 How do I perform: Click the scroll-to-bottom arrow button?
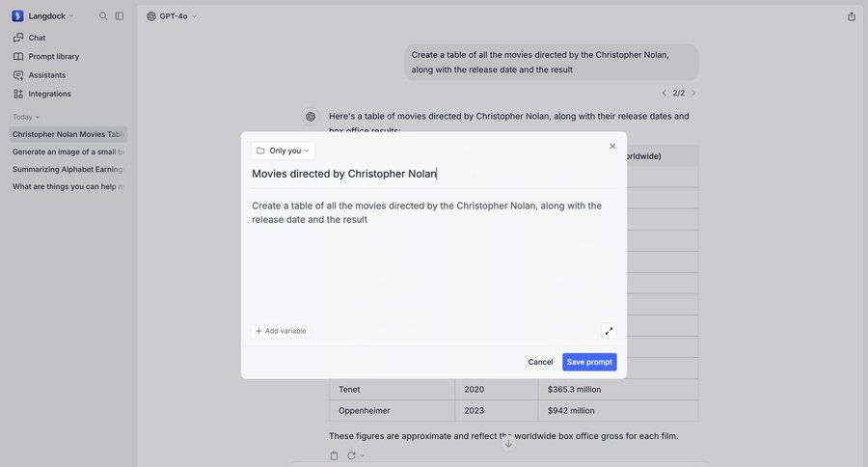(509, 443)
